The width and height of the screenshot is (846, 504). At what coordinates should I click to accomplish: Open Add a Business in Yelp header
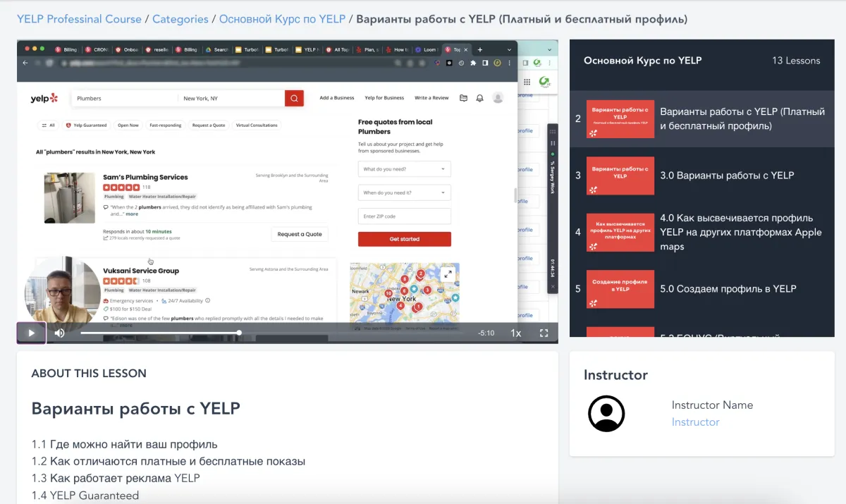pos(337,98)
